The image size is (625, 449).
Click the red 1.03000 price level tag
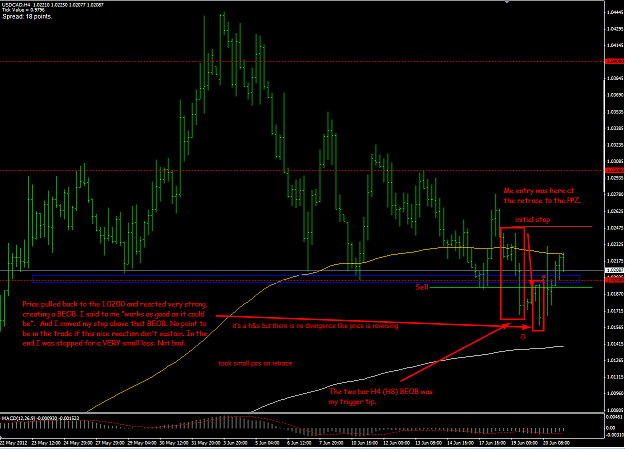pyautogui.click(x=614, y=171)
